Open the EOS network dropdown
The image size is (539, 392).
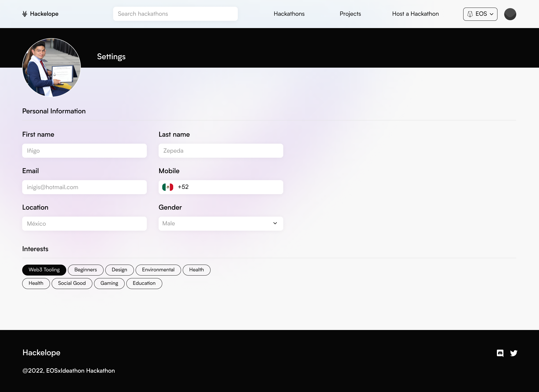pyautogui.click(x=480, y=14)
